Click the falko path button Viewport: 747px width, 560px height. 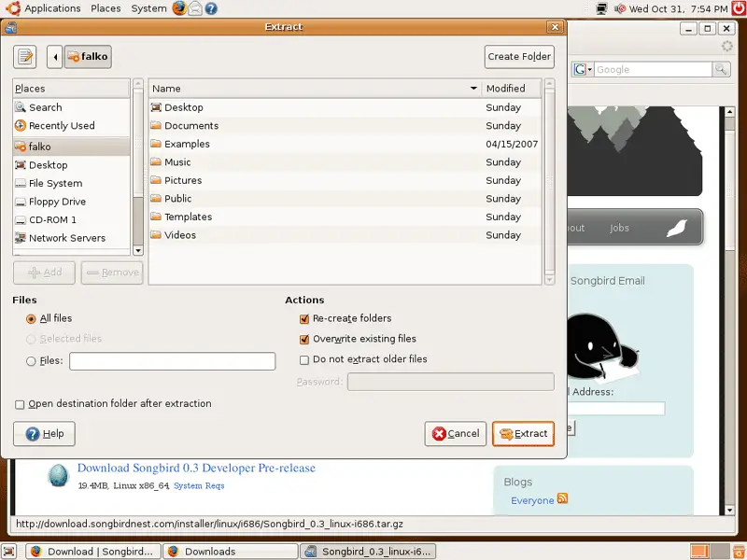pyautogui.click(x=88, y=57)
